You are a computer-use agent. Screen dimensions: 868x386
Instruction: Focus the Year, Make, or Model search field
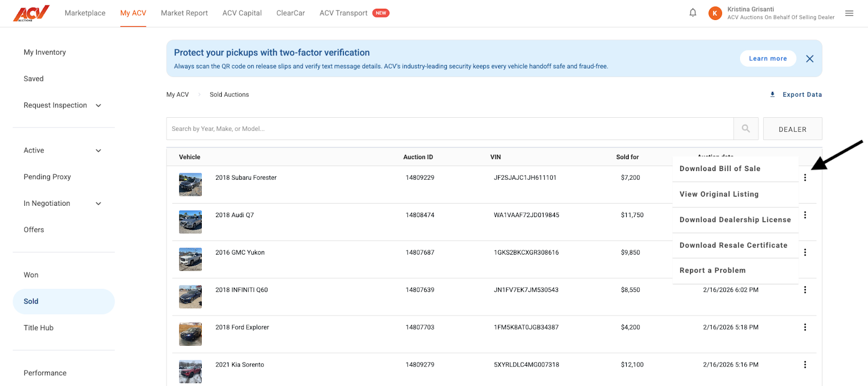click(450, 129)
